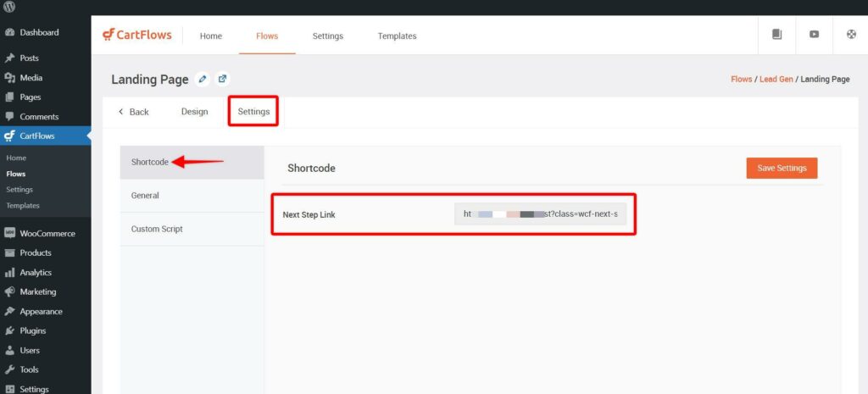The image size is (868, 394).
Task: Open Landing Page preview external link icon
Action: tap(222, 79)
